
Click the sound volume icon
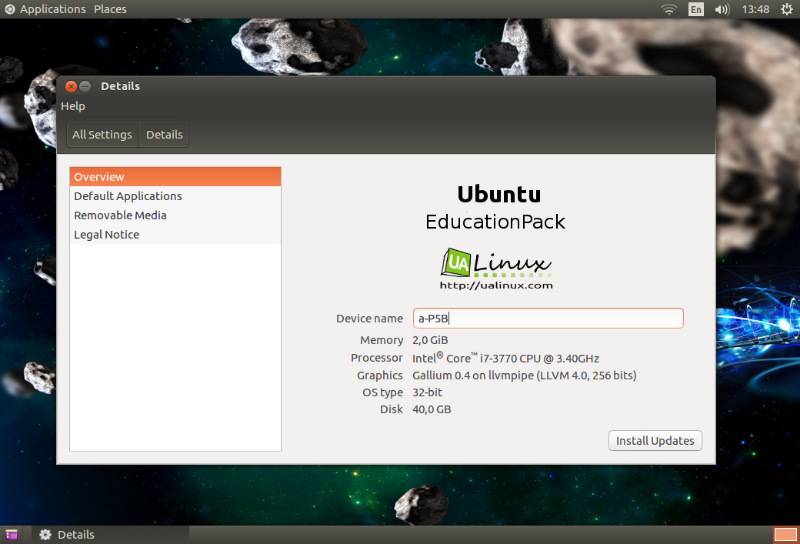pos(722,9)
